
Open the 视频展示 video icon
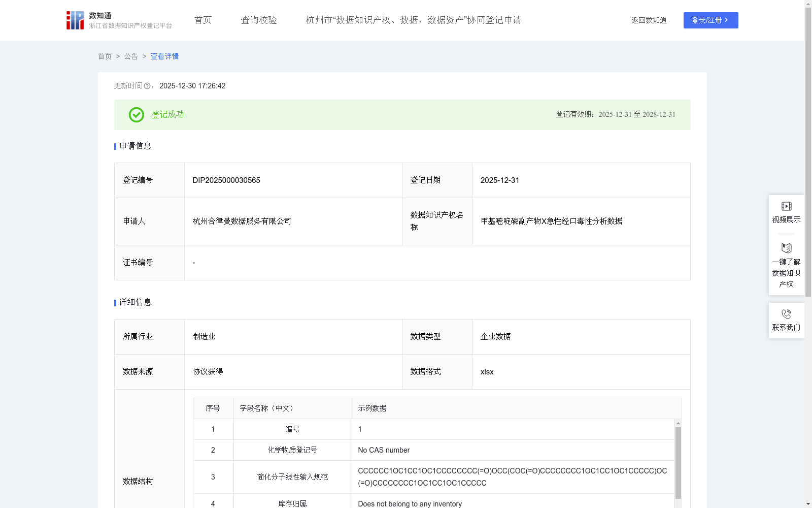pyautogui.click(x=787, y=206)
